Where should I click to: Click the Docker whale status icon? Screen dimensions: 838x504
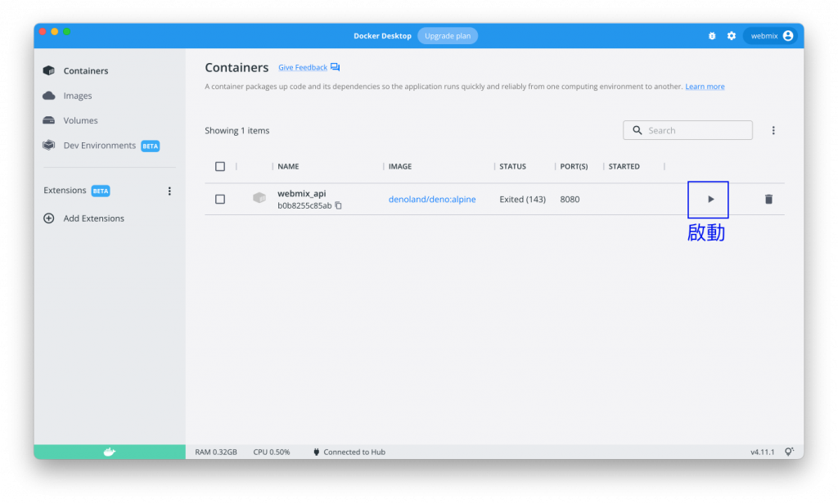109,452
